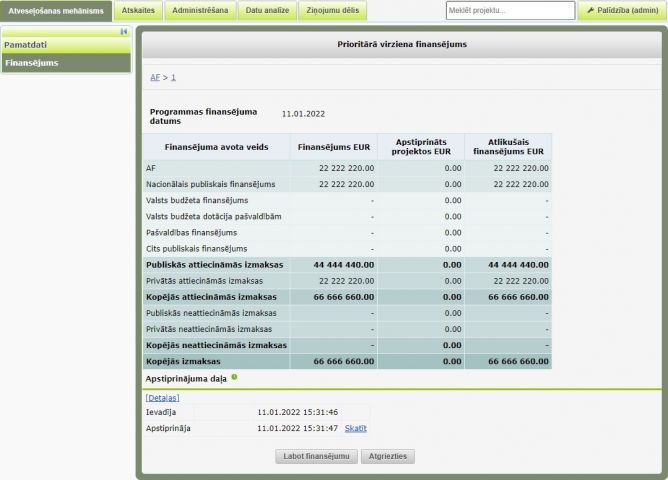Select Finansējums in the sidebar
668x480 pixels.
(32, 63)
